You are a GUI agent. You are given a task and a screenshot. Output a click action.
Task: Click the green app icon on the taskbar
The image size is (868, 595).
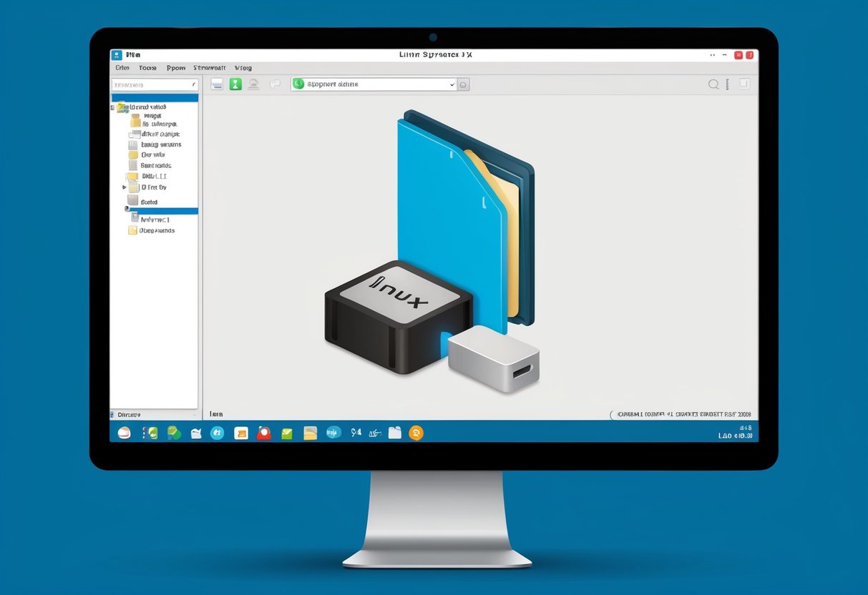click(287, 433)
